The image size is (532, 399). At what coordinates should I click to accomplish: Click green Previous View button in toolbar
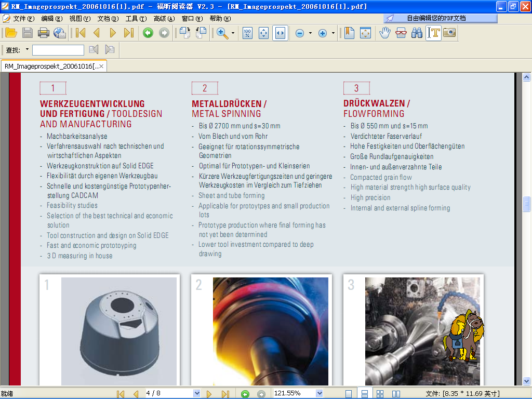(148, 33)
